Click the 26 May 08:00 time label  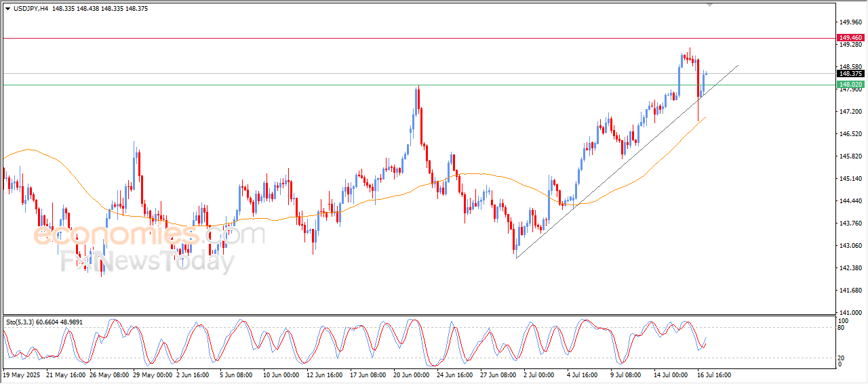point(110,374)
